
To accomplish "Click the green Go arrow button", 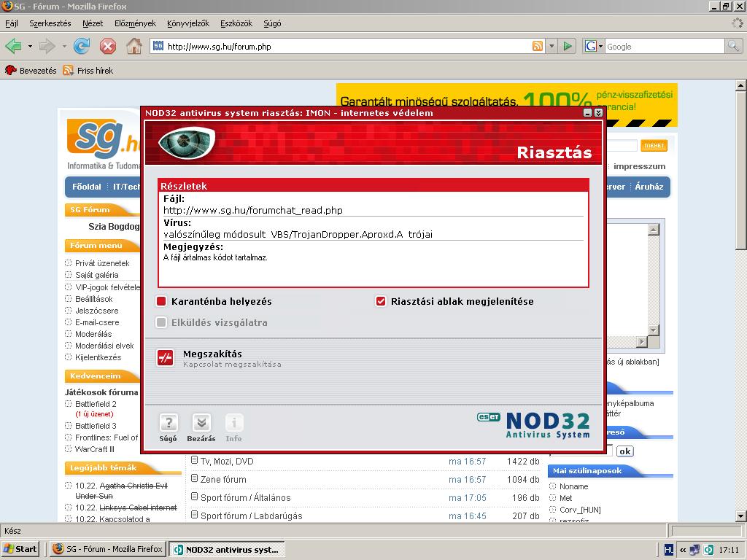I will coord(568,47).
